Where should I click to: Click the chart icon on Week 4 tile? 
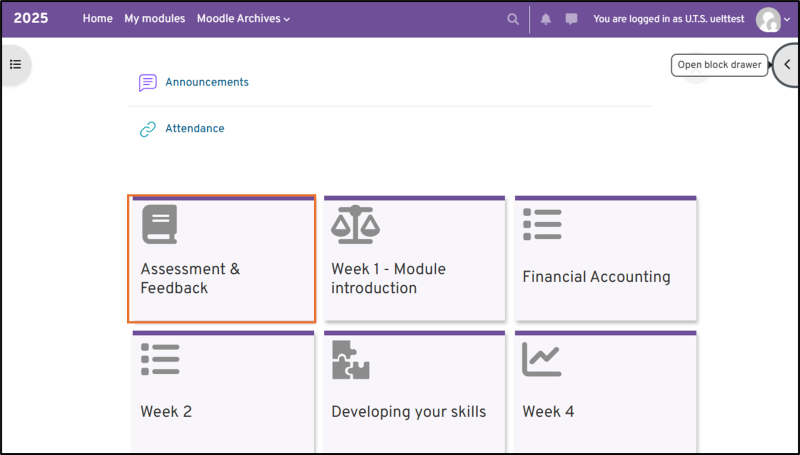click(541, 360)
